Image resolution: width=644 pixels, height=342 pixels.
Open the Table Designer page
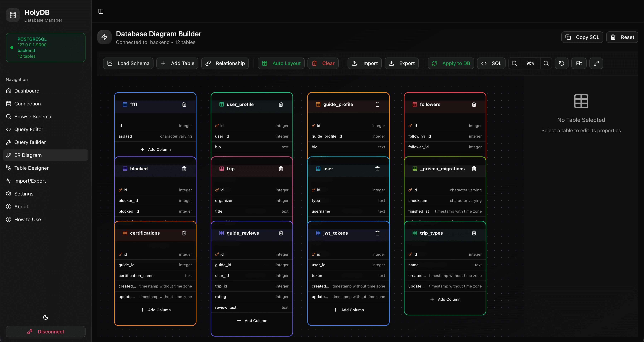point(31,168)
